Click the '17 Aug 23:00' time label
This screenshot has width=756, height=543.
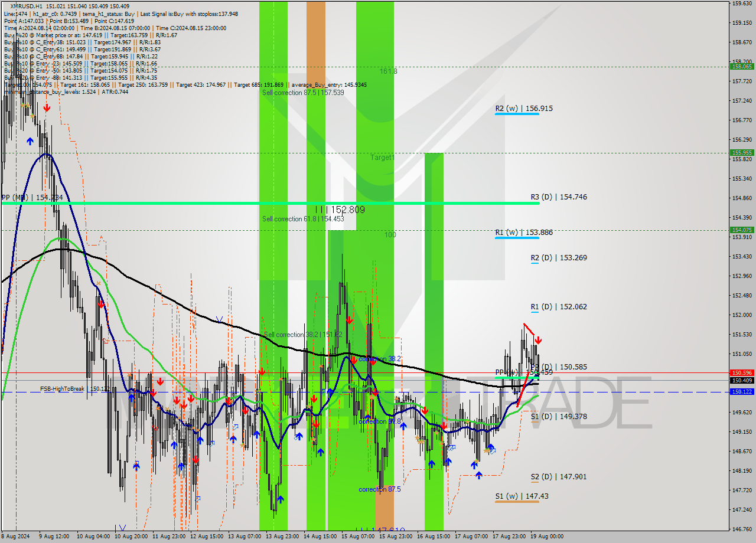[509, 537]
